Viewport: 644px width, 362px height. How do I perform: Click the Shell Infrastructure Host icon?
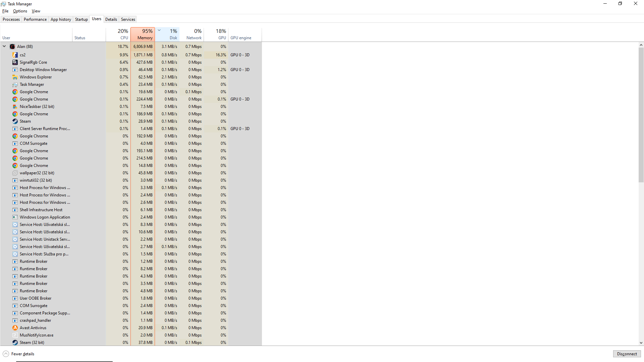pos(15,210)
